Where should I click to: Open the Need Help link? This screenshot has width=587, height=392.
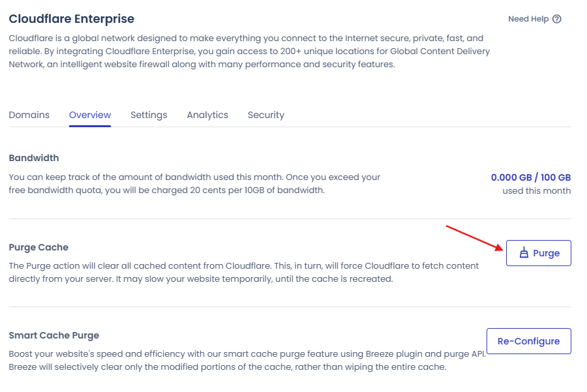coord(535,19)
